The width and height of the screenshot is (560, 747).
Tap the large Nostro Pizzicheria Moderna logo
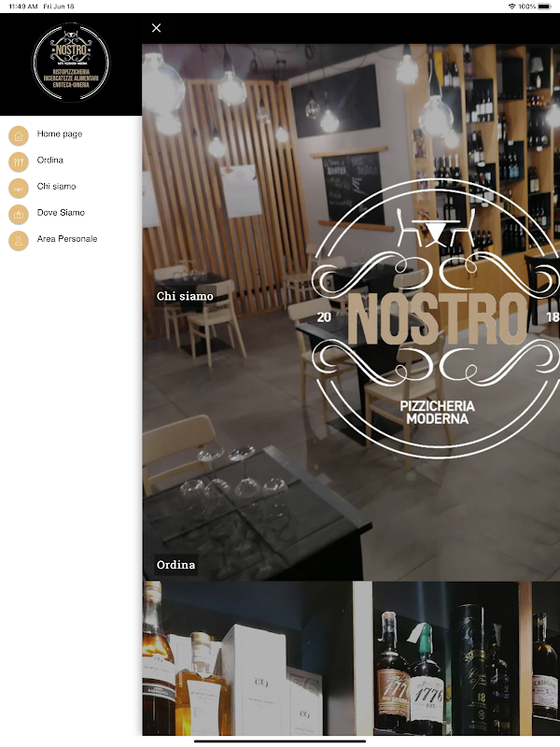(436, 318)
